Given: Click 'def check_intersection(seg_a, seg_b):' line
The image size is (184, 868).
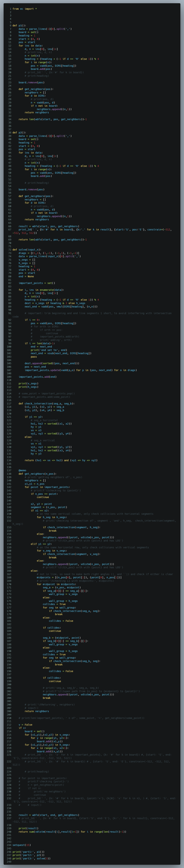Looking at the screenshot, I should [47, 404].
